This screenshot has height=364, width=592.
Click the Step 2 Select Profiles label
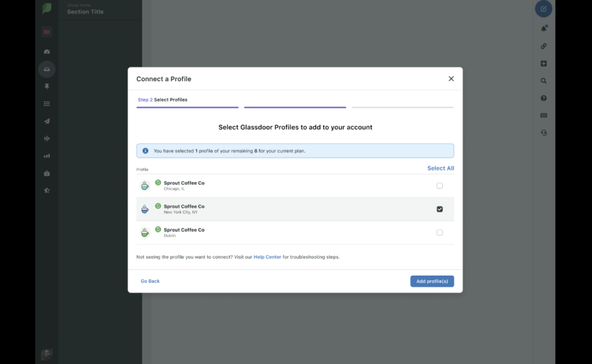(162, 100)
